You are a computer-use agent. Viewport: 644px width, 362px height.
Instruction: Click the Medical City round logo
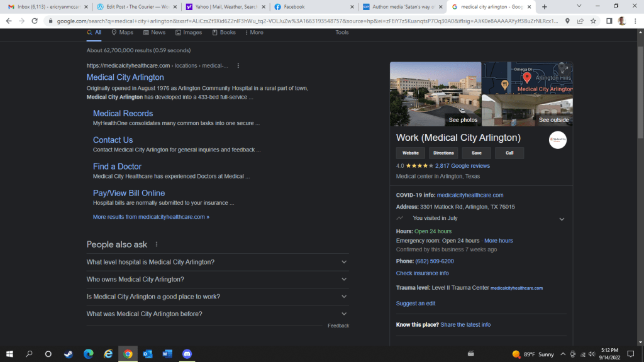(557, 140)
